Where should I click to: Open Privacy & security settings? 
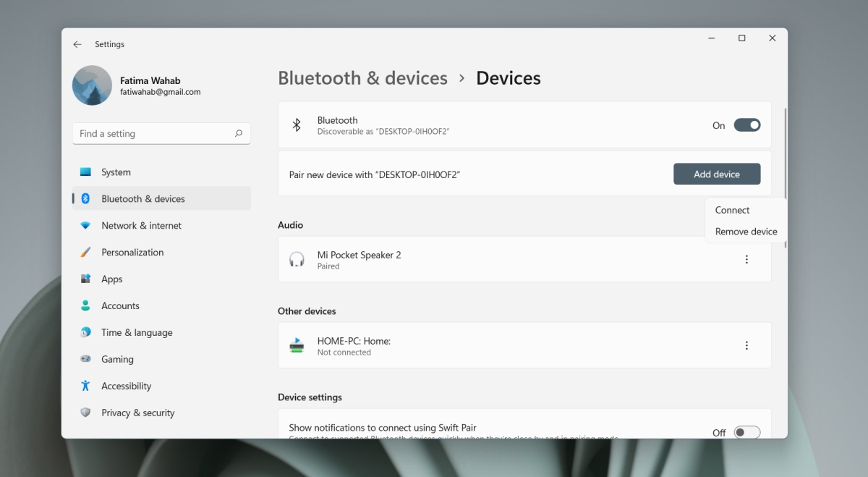161,413
